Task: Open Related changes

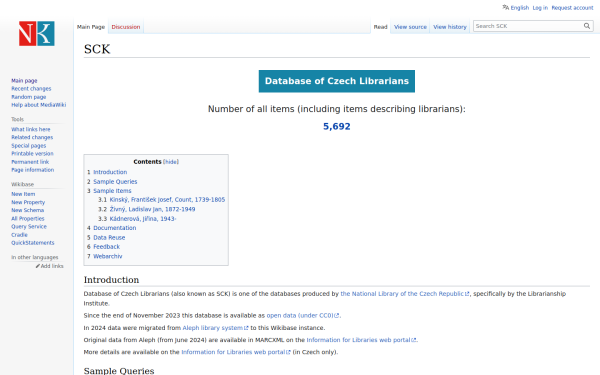Action: (32, 137)
